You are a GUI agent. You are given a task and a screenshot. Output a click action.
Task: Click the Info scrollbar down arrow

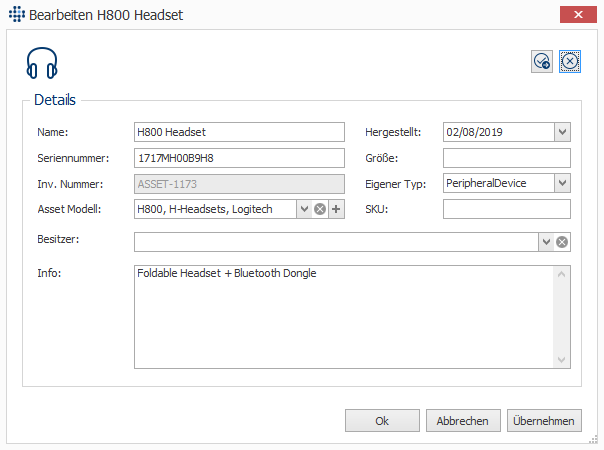562,360
